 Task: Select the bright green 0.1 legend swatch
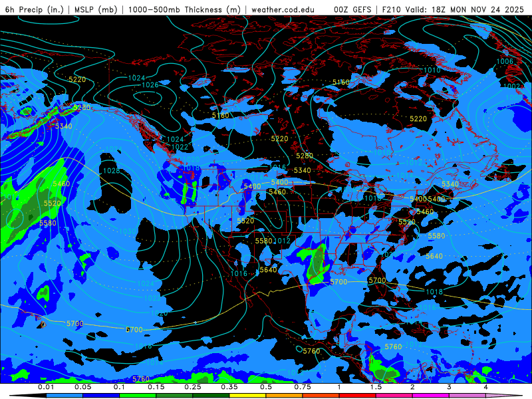(x=138, y=396)
